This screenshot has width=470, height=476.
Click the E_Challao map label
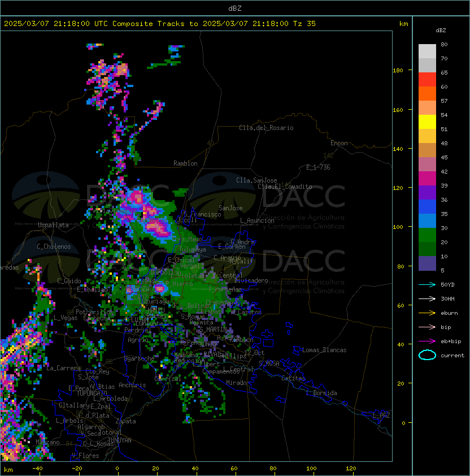click(x=92, y=289)
